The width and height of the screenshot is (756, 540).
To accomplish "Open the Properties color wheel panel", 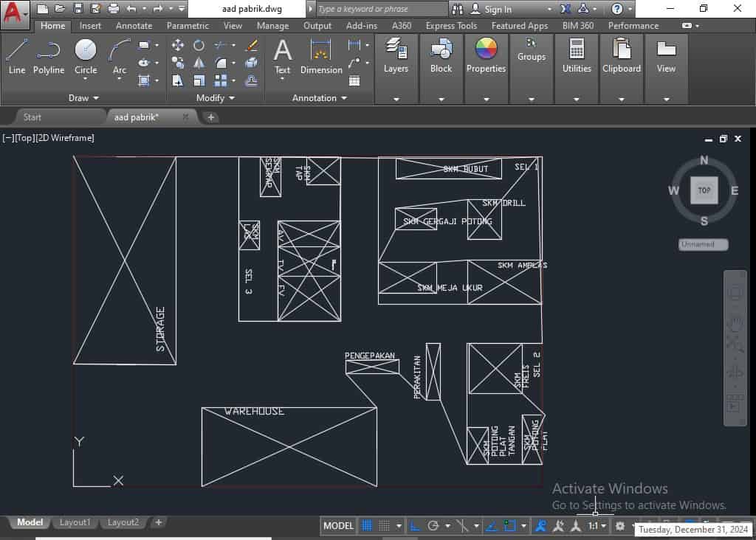I will [x=486, y=57].
